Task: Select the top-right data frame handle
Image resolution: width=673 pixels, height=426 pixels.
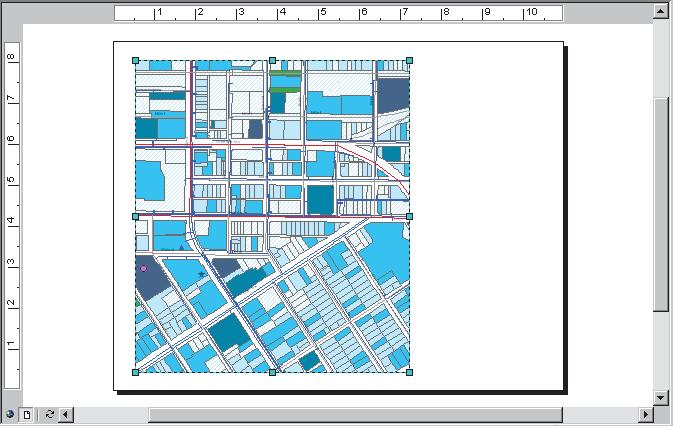Action: (x=409, y=61)
